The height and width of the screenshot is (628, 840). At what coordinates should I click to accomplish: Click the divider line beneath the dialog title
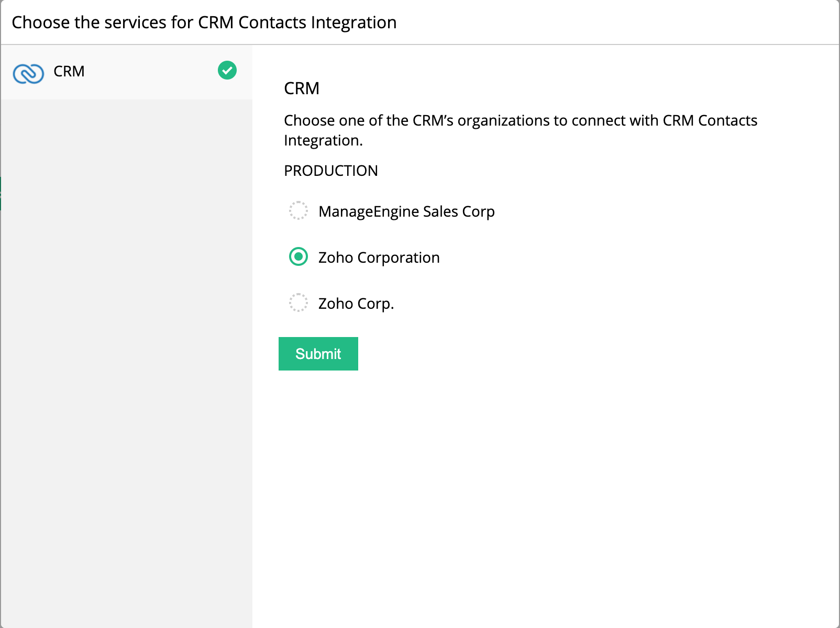(x=419, y=44)
